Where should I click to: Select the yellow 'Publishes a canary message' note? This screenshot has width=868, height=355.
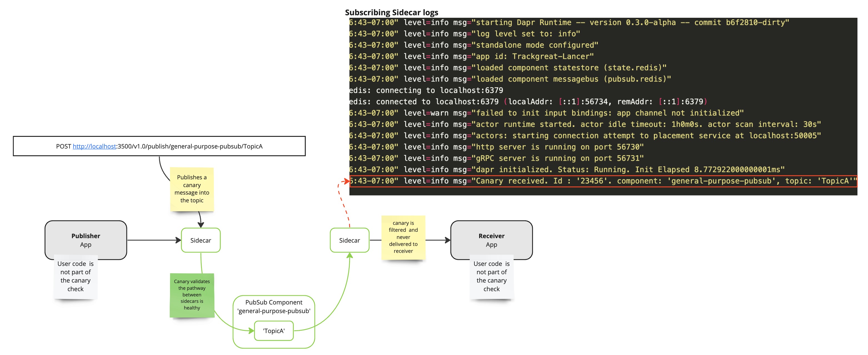point(192,189)
